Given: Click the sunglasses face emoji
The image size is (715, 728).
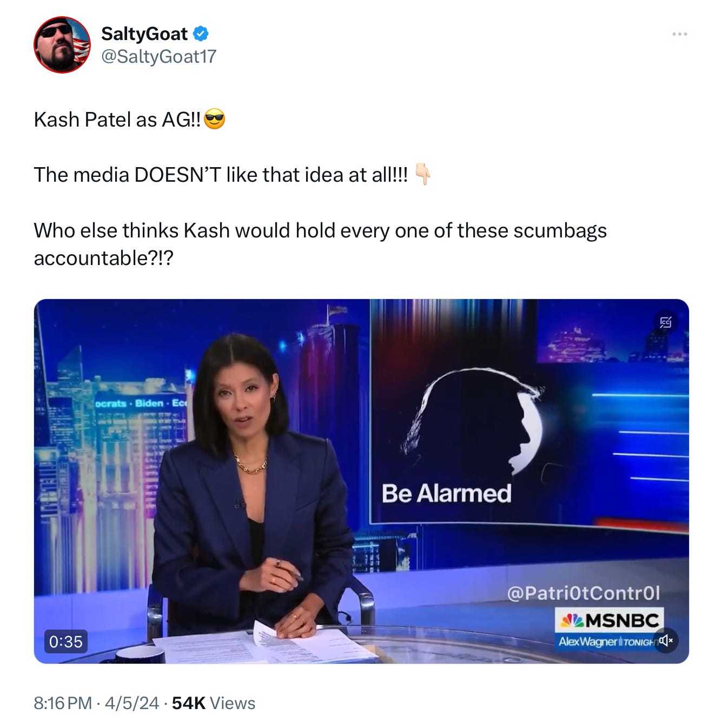Looking at the screenshot, I should (215, 119).
